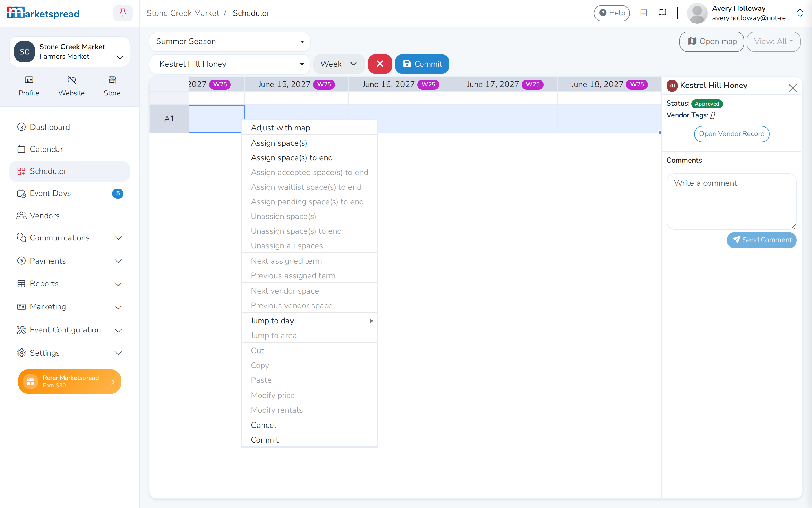The height and width of the screenshot is (508, 812).
Task: Open Vendor Record link button
Action: [x=731, y=134]
